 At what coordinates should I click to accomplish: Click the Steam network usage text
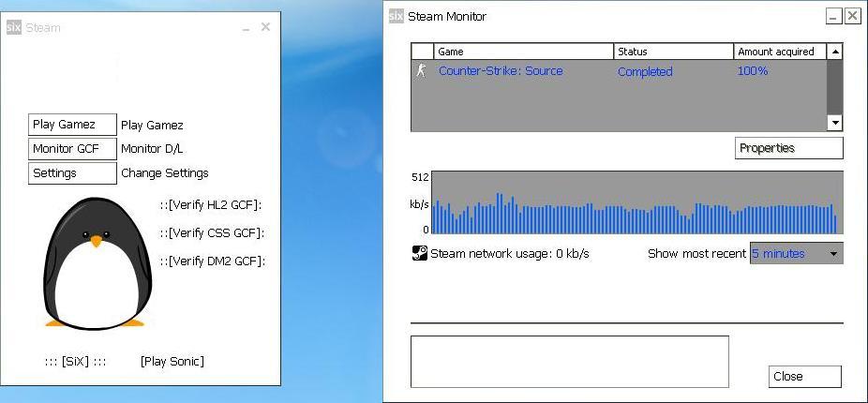[509, 254]
